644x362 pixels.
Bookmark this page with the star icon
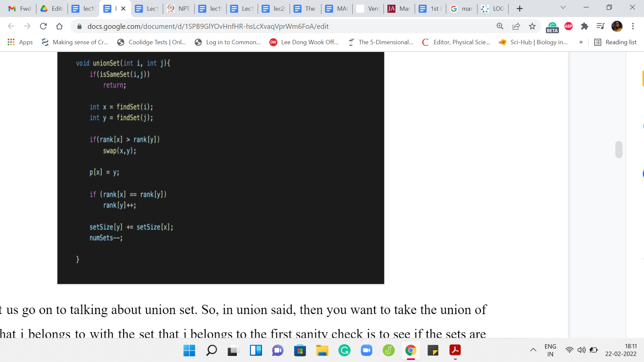coord(532,26)
